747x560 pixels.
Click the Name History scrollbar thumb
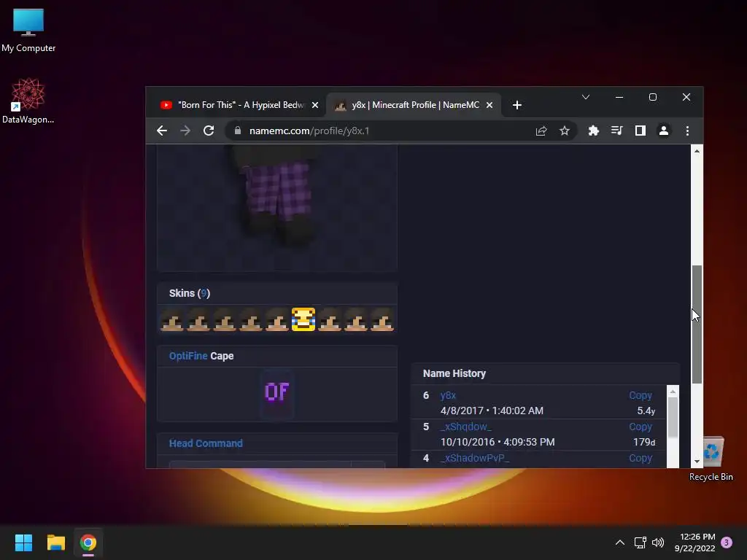pyautogui.click(x=673, y=418)
